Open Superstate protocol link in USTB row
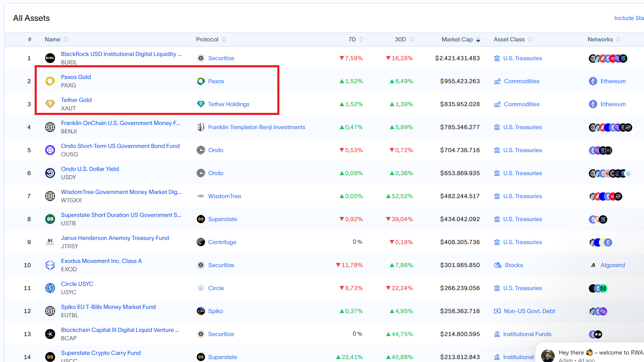 (x=223, y=219)
